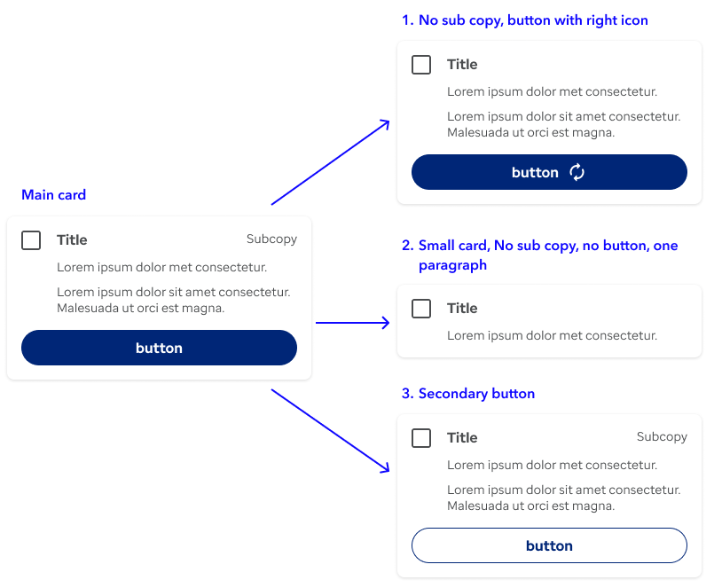Click the outlined secondary button
714x588 pixels.
tap(549, 545)
